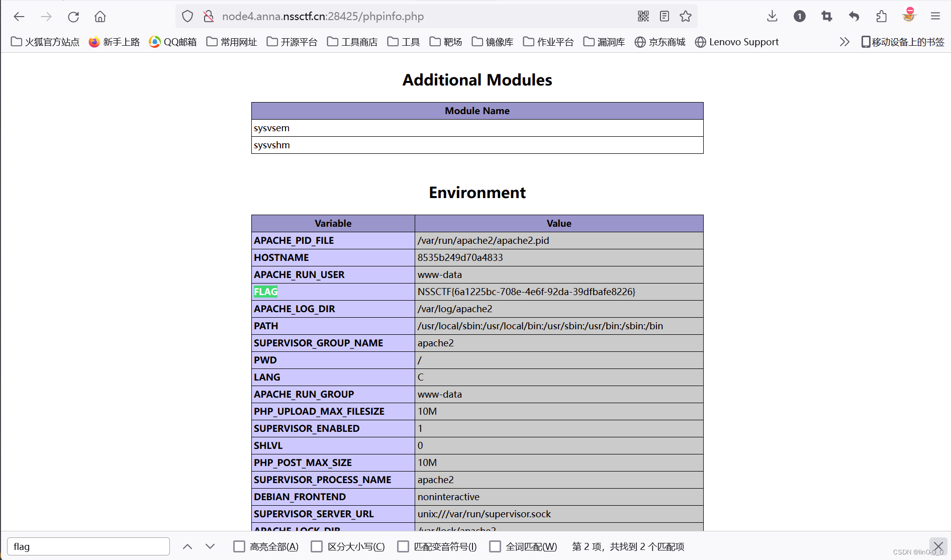Open the extensions puzzle menu

881,16
